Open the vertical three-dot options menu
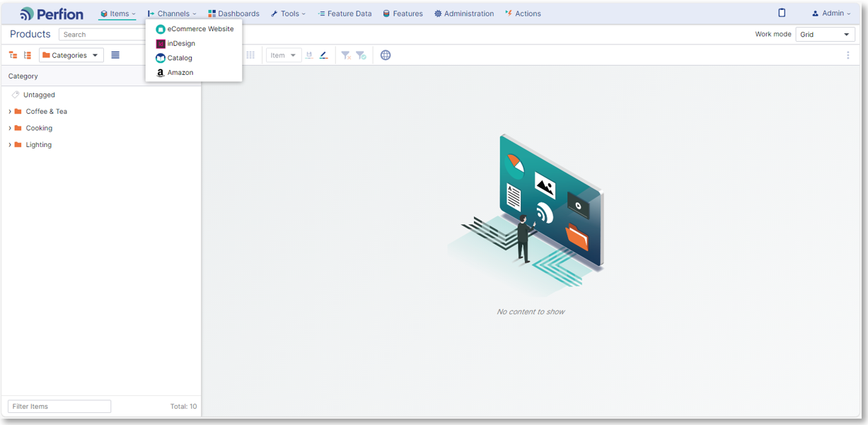 coord(847,55)
